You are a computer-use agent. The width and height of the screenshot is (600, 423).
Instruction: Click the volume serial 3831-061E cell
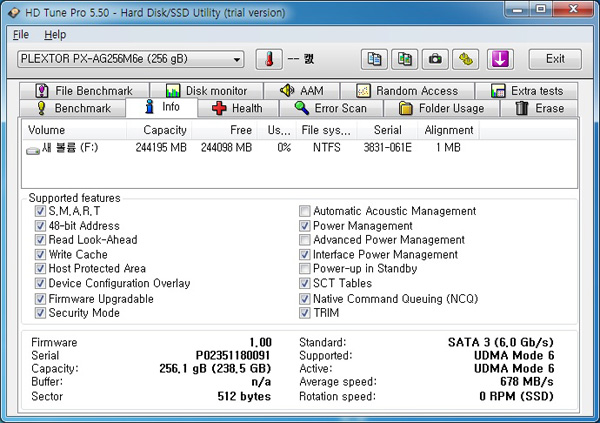pyautogui.click(x=388, y=147)
